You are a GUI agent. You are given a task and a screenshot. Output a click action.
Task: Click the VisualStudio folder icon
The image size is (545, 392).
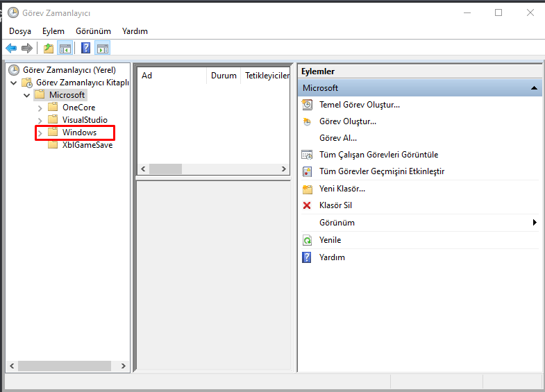coord(53,119)
